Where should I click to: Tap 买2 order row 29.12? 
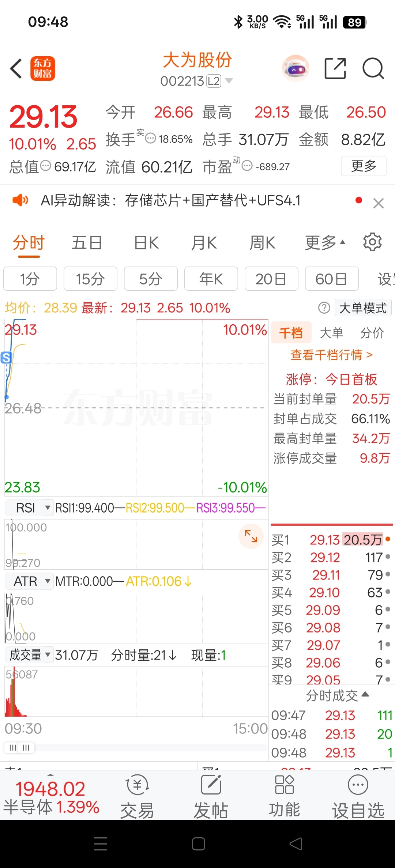click(x=331, y=557)
